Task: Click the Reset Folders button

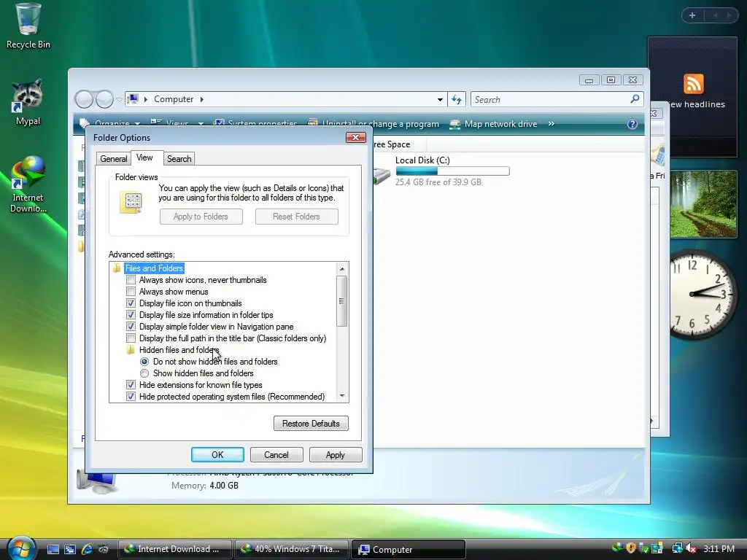Action: pyautogui.click(x=296, y=217)
